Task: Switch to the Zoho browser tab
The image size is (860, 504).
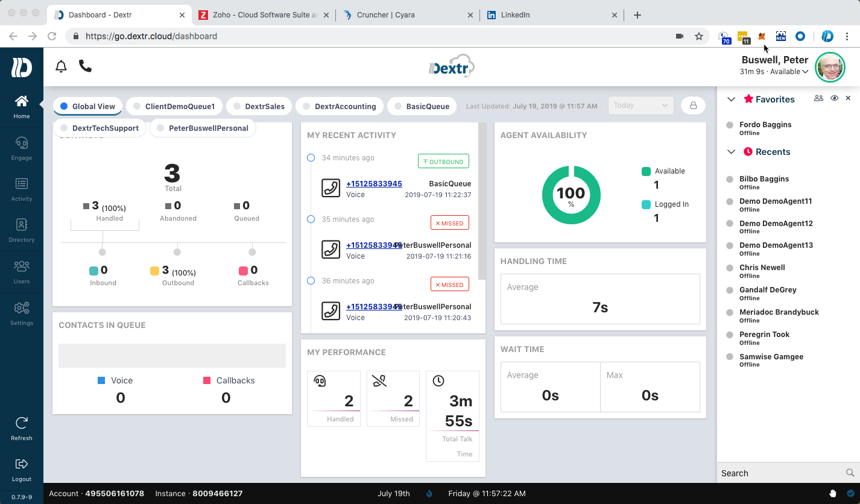Action: (264, 15)
